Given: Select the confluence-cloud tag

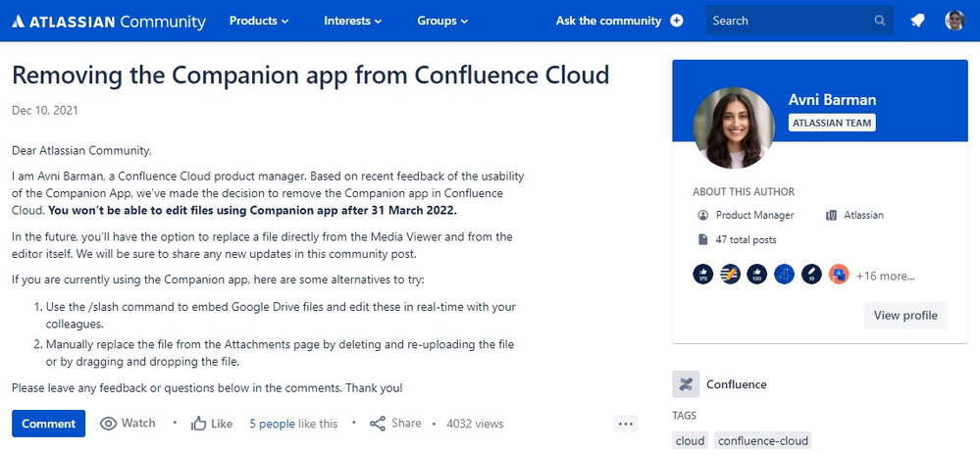Looking at the screenshot, I should click(x=762, y=441).
